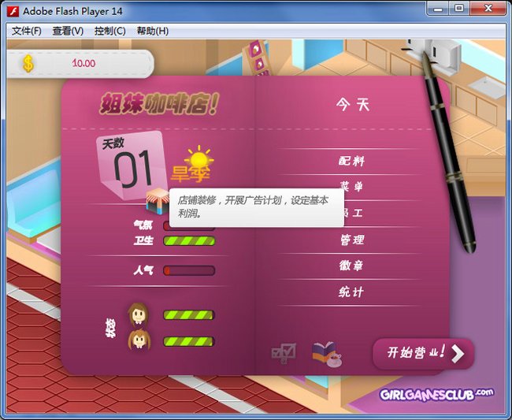Click the 人气 popularity progress bar
The image size is (512, 420).
coord(189,270)
